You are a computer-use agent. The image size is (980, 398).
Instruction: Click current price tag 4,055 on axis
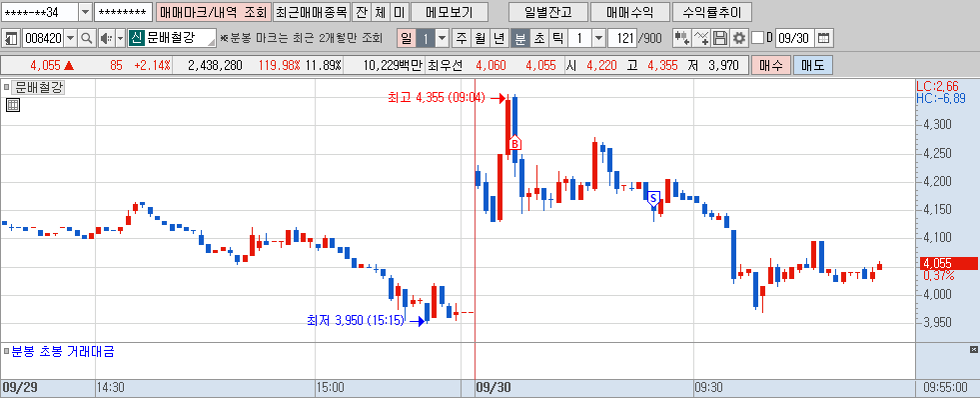point(949,263)
